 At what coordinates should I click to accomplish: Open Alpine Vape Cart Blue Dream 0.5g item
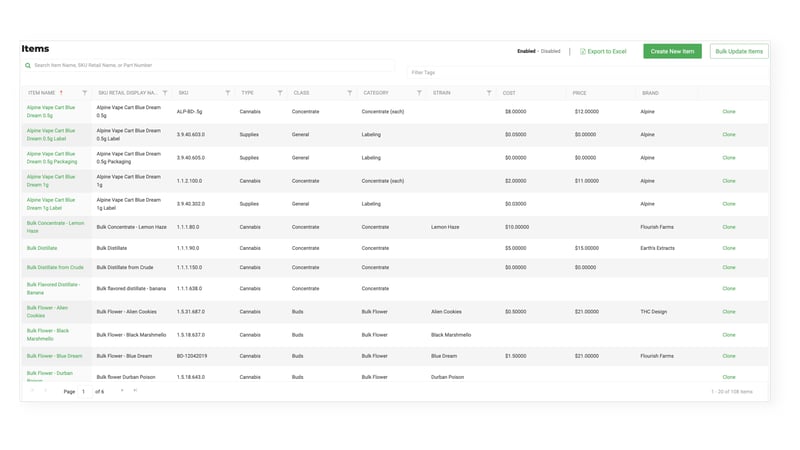tap(51, 111)
